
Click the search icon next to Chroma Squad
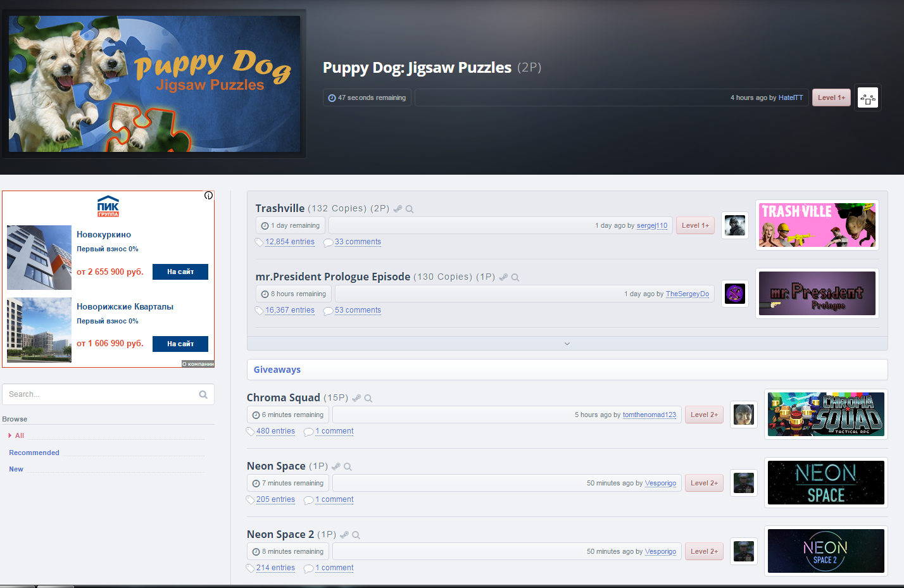368,398
